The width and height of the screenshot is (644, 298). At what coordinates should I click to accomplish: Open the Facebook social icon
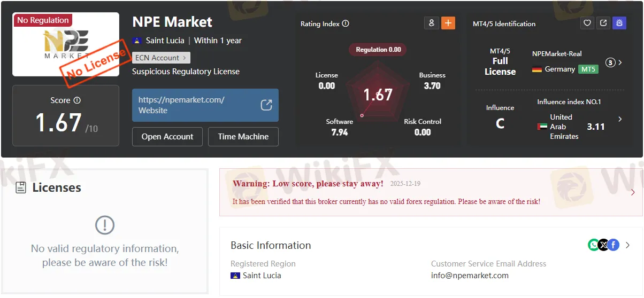click(x=613, y=245)
